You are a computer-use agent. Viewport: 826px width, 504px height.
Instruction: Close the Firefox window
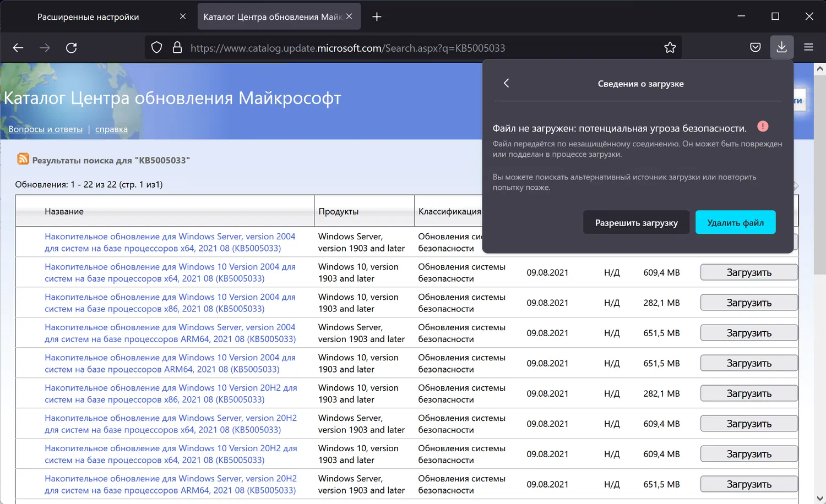(x=809, y=17)
